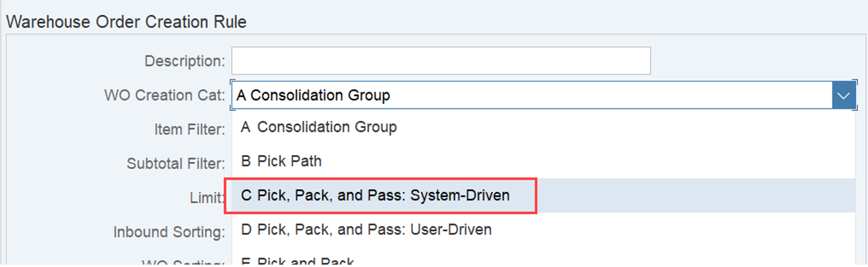Click the "Description:" label
Screen dimensions: 868x267
point(185,61)
